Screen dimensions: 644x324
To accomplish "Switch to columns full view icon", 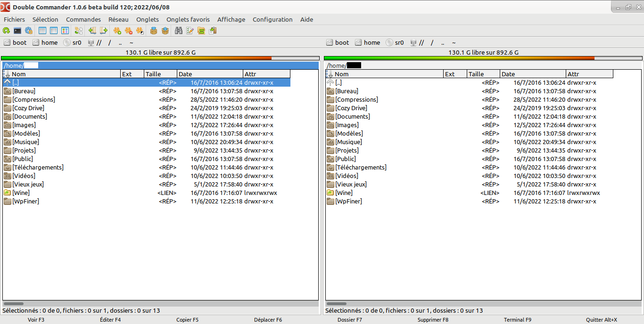I will pos(54,31).
